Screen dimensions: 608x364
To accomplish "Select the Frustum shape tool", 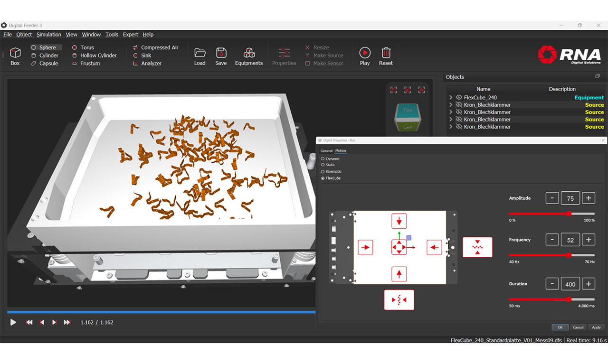I will (86, 64).
